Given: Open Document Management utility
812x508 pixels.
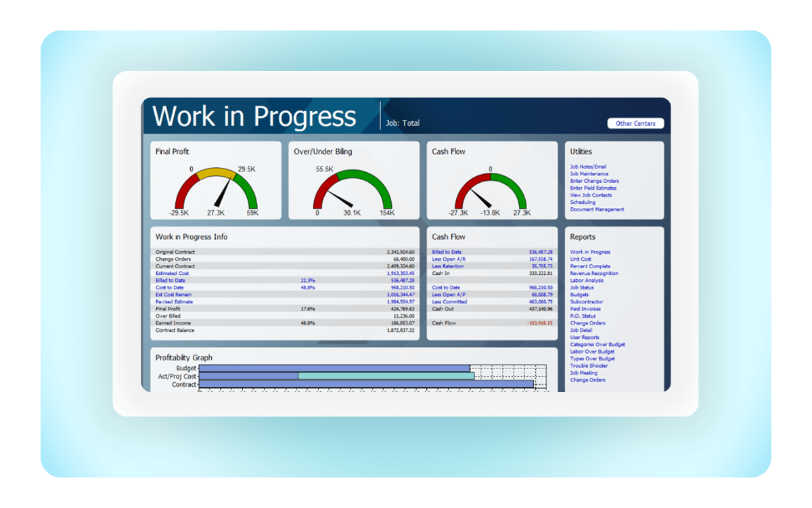Looking at the screenshot, I should [597, 209].
